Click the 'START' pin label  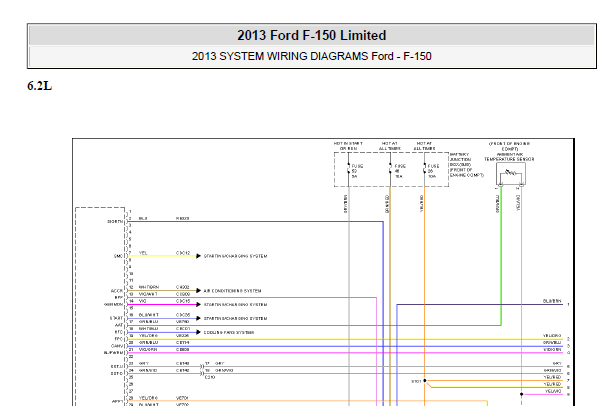[x=116, y=319]
